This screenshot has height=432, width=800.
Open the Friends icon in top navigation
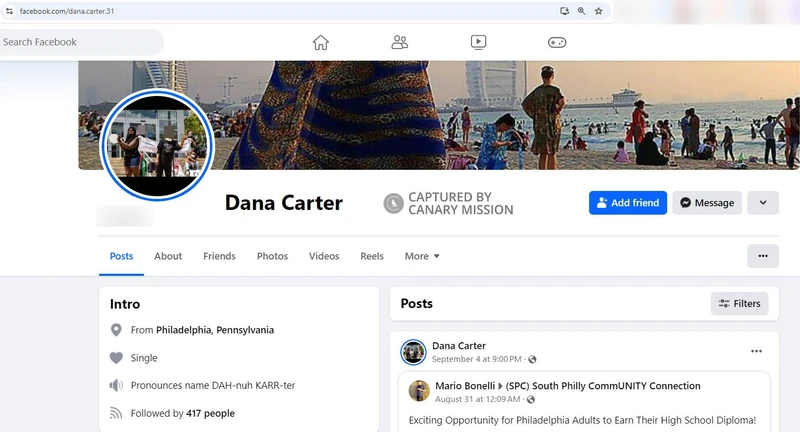click(x=399, y=42)
